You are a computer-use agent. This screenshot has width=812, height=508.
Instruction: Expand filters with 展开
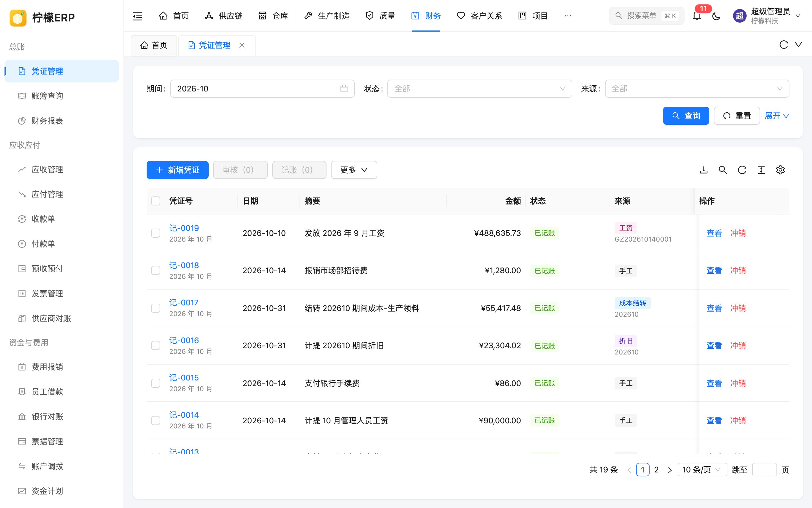point(776,116)
